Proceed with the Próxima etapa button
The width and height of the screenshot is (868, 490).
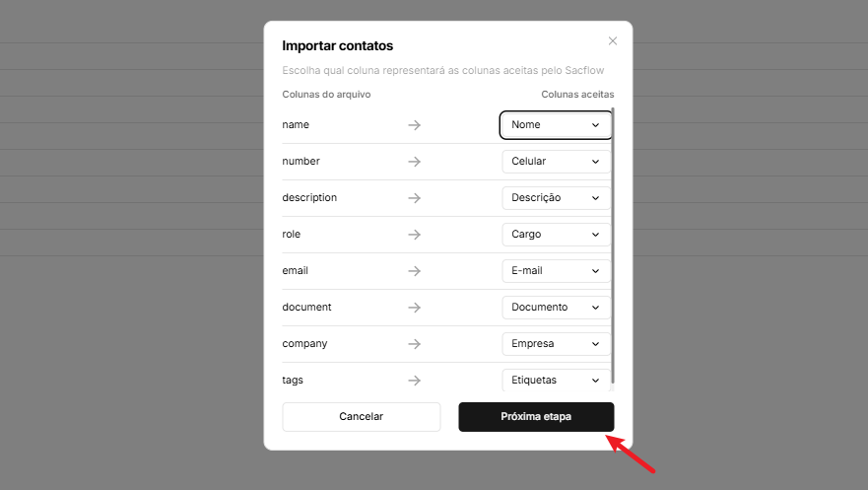coord(536,416)
